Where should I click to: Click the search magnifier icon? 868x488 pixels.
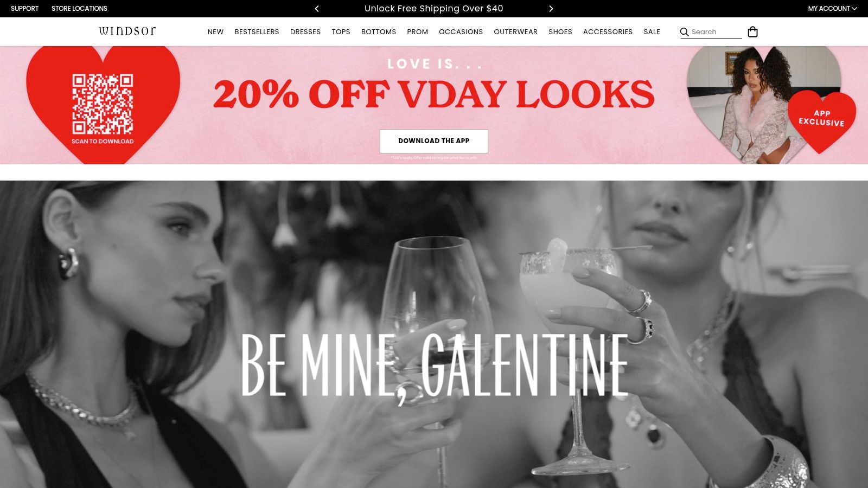coord(684,32)
